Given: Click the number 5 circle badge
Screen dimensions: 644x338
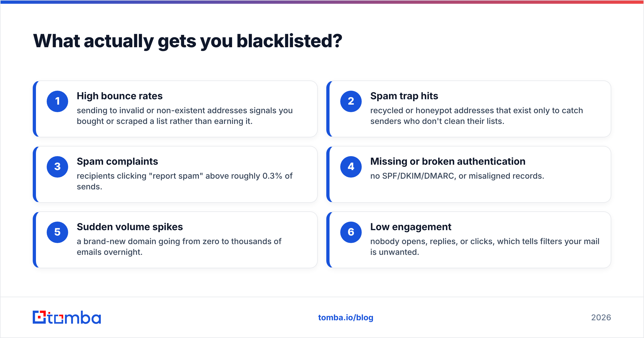Looking at the screenshot, I should [57, 232].
